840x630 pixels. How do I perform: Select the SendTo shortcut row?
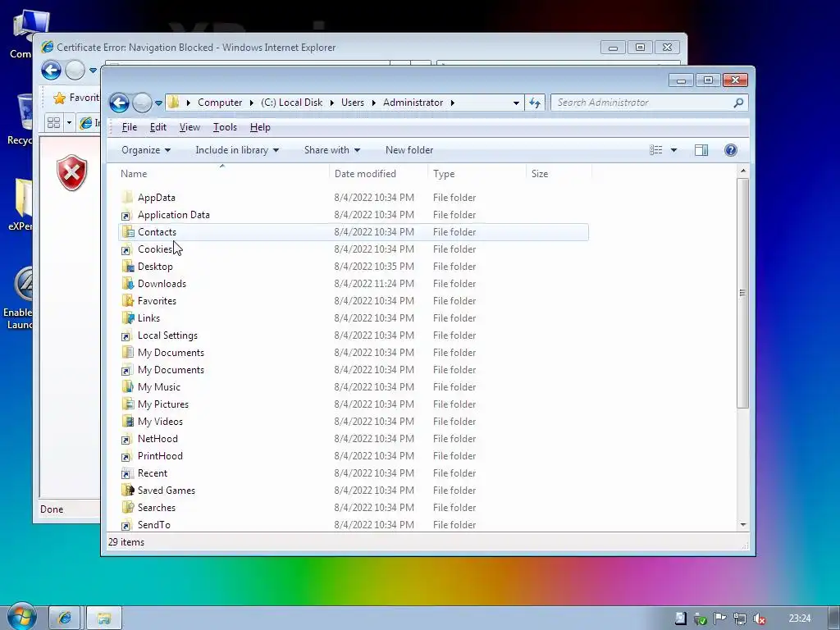coord(353,524)
